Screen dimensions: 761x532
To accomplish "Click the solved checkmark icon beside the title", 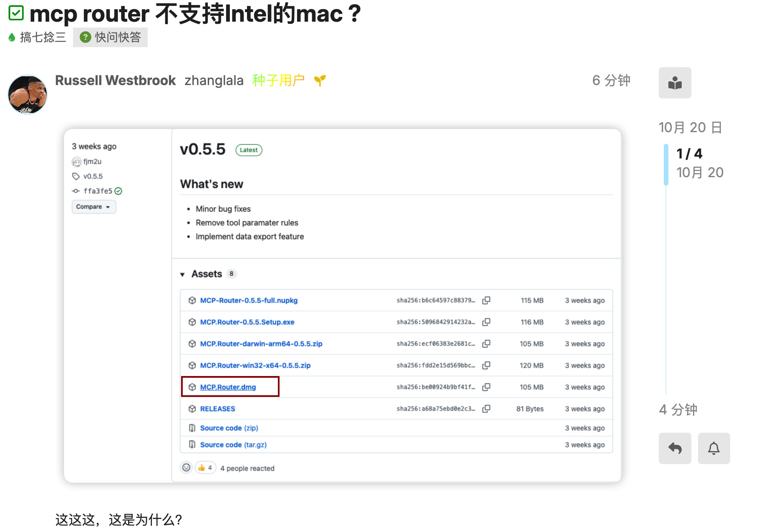I will (16, 13).
